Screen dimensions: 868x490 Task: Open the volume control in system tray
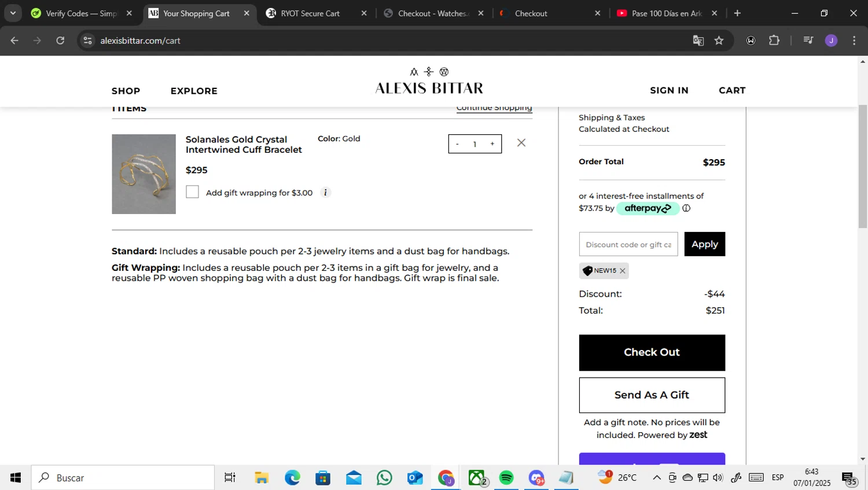[x=718, y=478]
